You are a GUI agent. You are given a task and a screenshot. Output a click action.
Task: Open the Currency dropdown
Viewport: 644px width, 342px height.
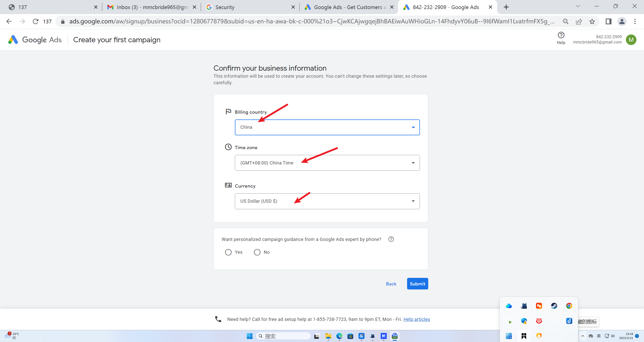[327, 201]
